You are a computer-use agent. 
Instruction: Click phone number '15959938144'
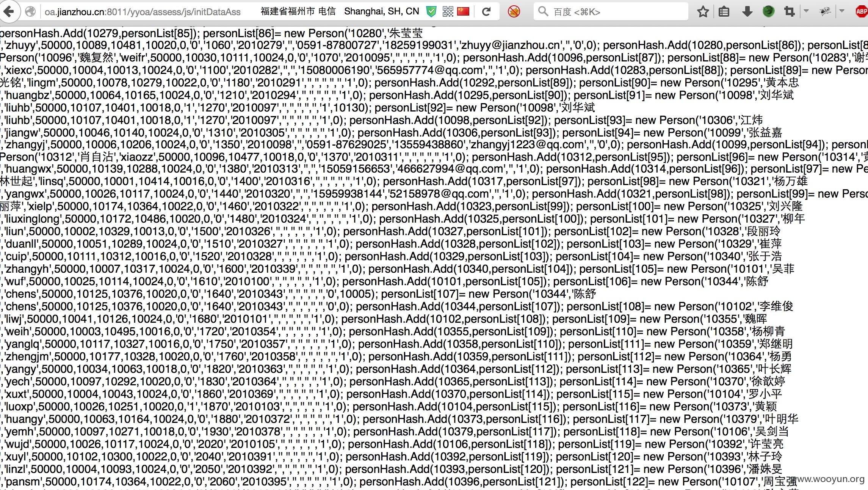(349, 194)
